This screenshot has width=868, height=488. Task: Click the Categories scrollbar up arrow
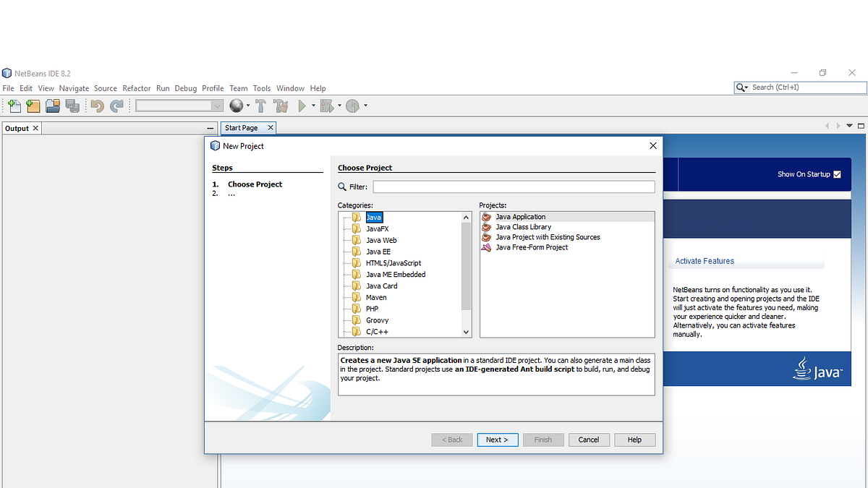(466, 217)
